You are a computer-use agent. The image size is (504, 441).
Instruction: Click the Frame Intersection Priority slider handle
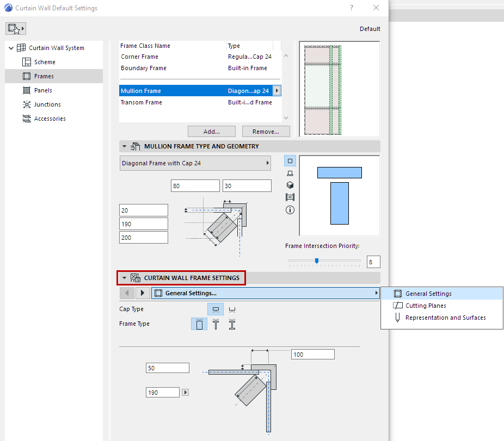coord(317,261)
